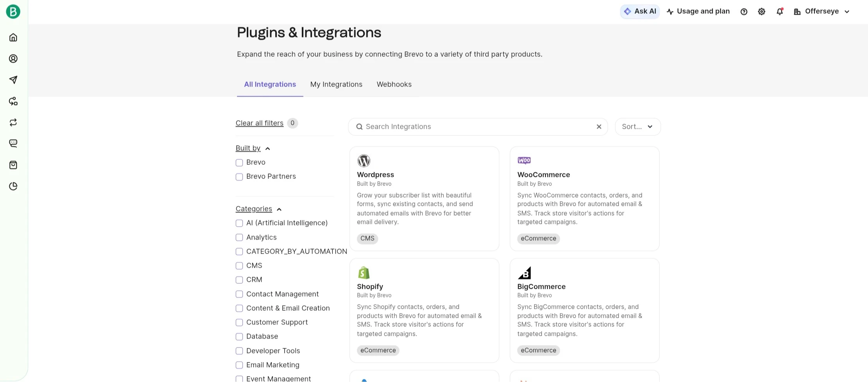
Task: Select the Content & Email Creation checkbox
Action: 239,308
